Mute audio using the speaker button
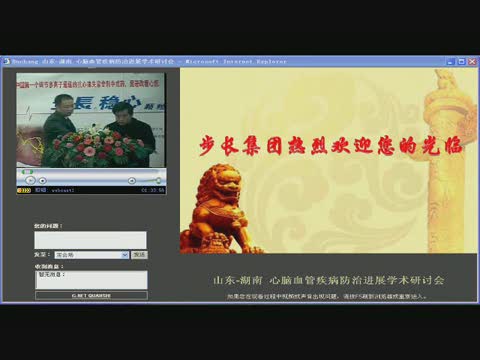Viewport: 480px width, 360px height. coord(132,181)
